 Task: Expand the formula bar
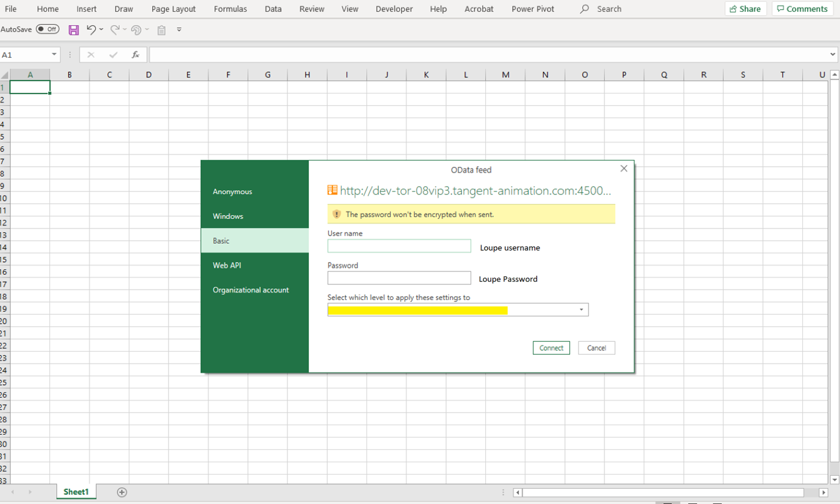832,55
